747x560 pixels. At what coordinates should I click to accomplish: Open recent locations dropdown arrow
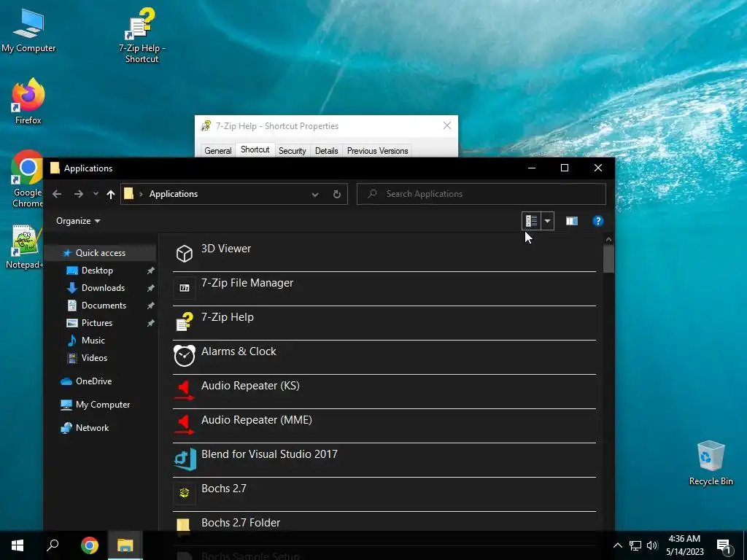(96, 194)
